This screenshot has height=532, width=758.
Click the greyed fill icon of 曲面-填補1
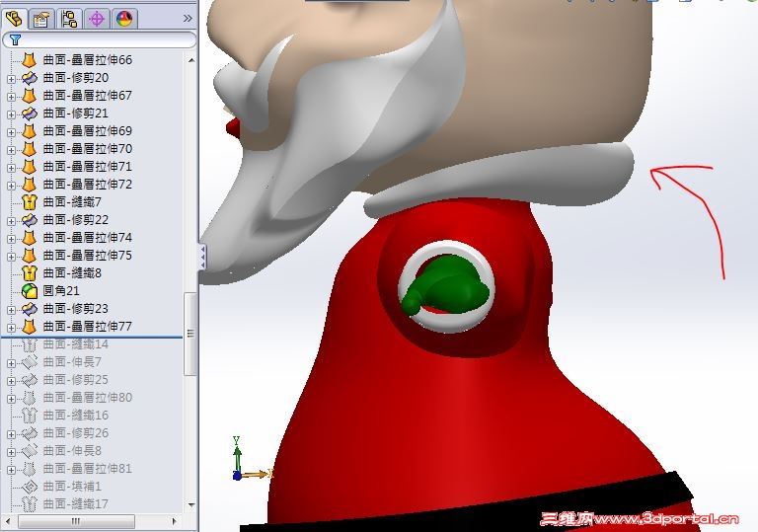[30, 487]
